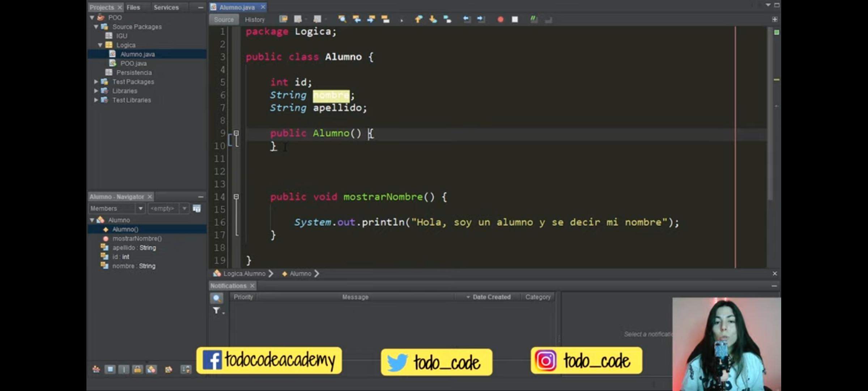This screenshot has width=868, height=391.
Task: Collapse code fold at line 9
Action: 236,133
